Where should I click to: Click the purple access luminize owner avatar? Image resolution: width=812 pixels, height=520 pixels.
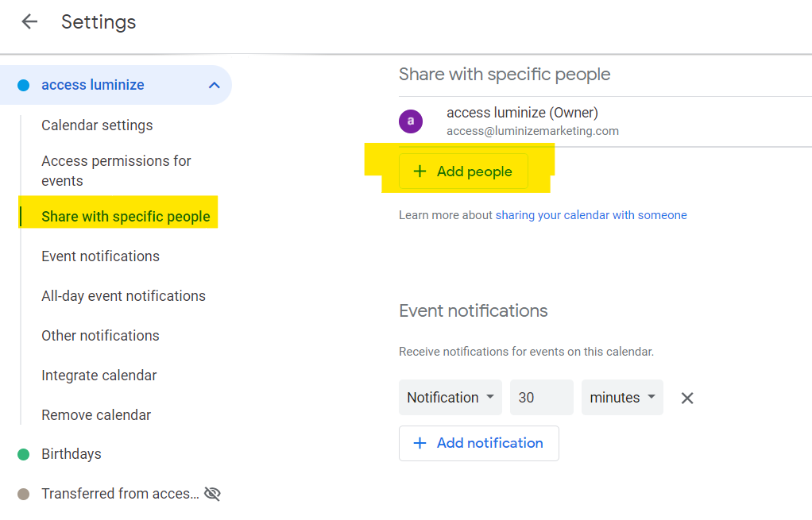pyautogui.click(x=410, y=121)
